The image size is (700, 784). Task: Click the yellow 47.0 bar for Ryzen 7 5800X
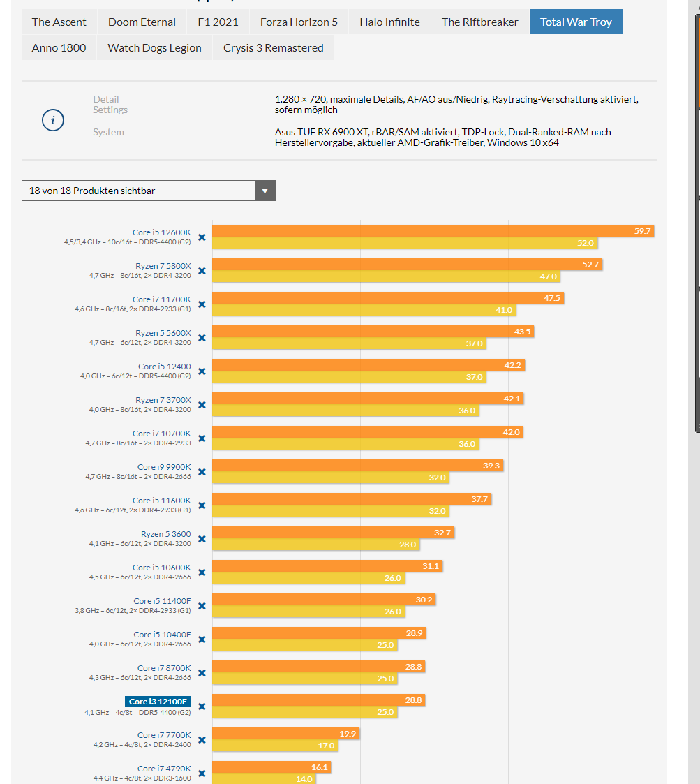pos(387,276)
